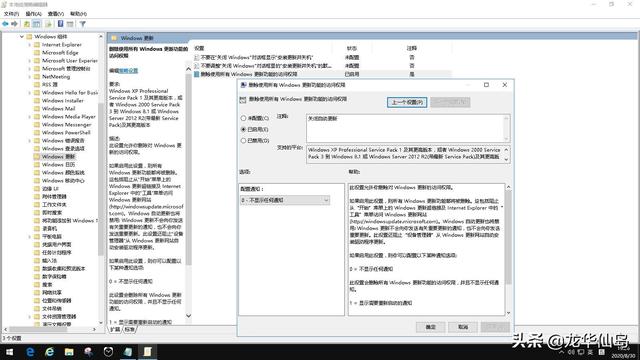Select the 已启用 (Enabled) radio button

click(x=243, y=129)
